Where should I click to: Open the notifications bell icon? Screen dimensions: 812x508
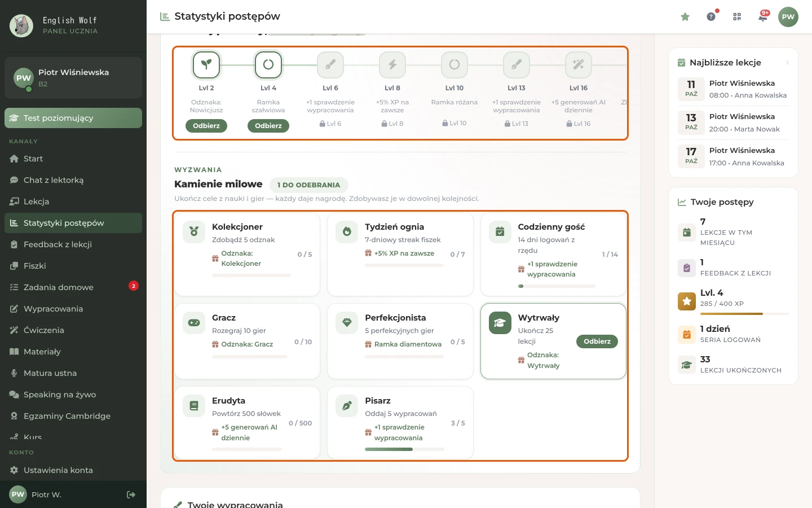(763, 17)
